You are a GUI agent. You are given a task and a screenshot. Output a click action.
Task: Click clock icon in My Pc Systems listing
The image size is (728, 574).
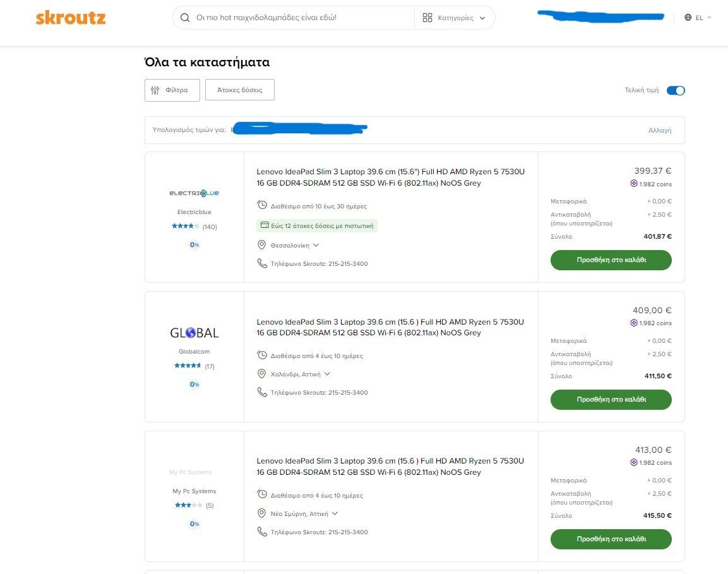click(262, 494)
